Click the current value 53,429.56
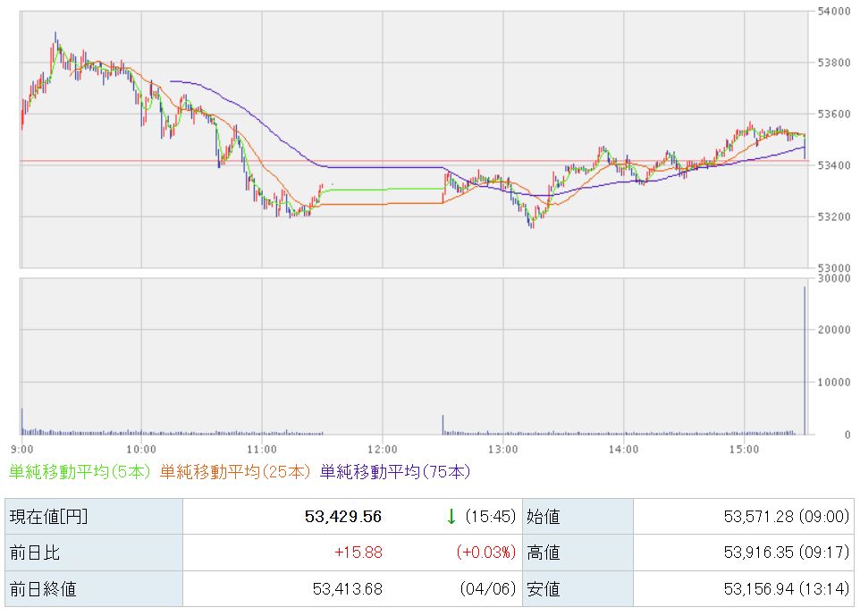Image resolution: width=860 pixels, height=616 pixels. click(343, 516)
